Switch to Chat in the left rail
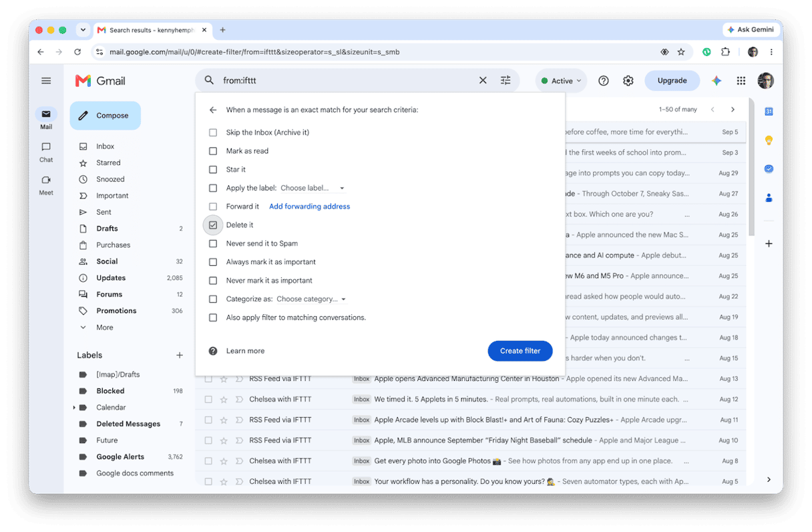812x532 pixels. pyautogui.click(x=46, y=152)
